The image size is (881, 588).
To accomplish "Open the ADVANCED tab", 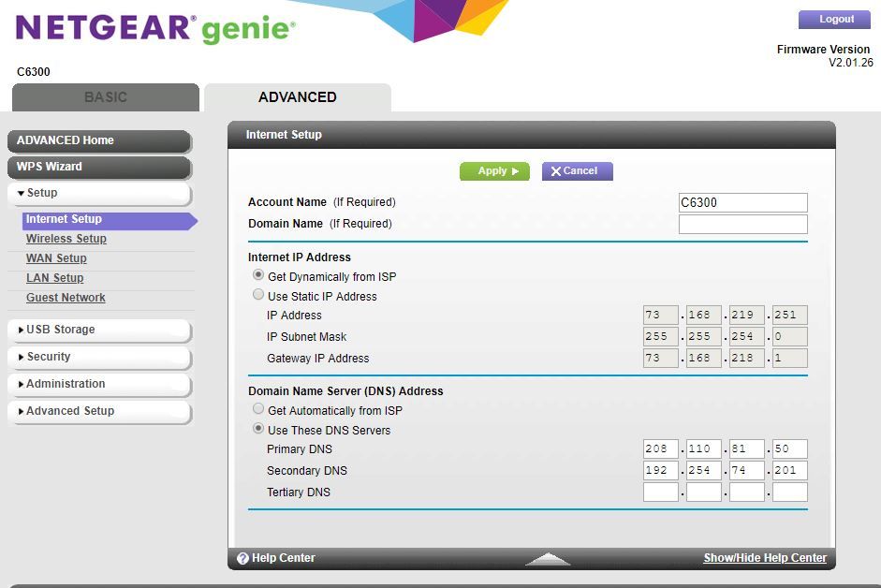I will pyautogui.click(x=298, y=97).
